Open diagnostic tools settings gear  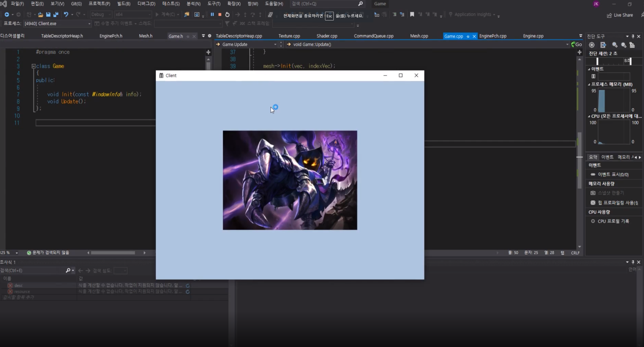point(592,45)
